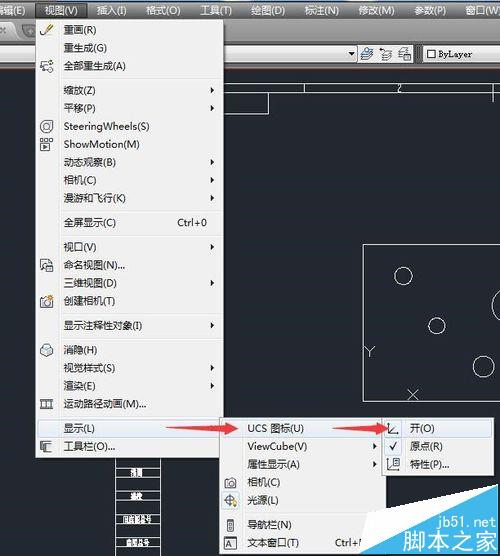The image size is (500, 556).
Task: Open the layer dropdown arrow in toolbar
Action: 351,54
